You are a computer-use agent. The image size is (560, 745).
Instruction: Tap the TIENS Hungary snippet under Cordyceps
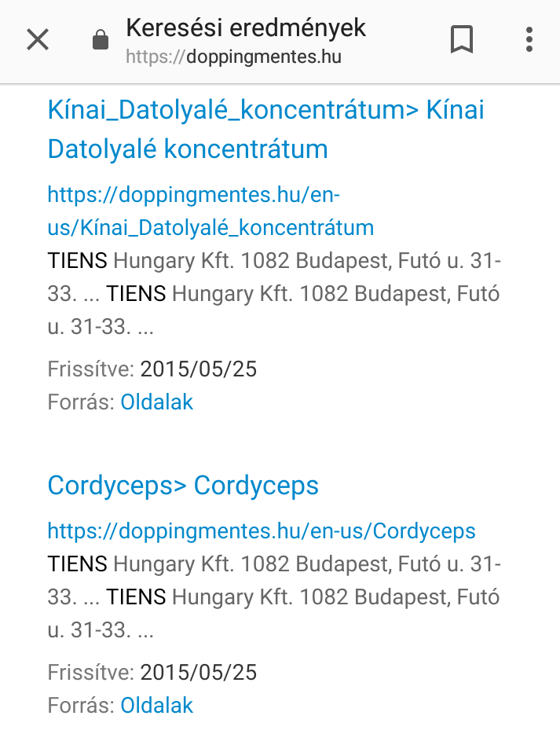pyautogui.click(x=274, y=596)
